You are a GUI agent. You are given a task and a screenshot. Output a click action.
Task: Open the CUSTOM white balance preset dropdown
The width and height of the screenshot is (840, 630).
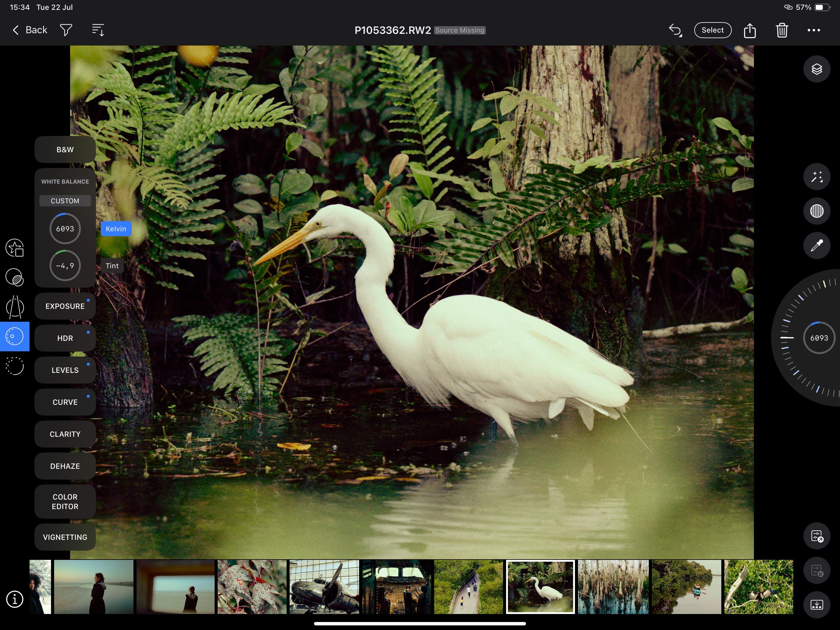point(65,201)
